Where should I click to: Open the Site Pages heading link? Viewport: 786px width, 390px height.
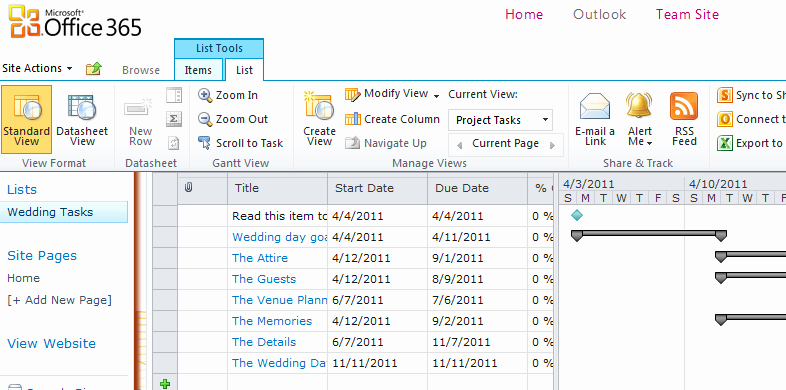click(42, 256)
